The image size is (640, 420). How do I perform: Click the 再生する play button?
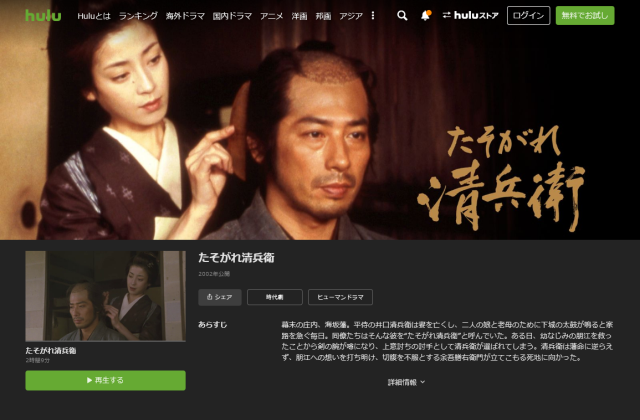pyautogui.click(x=105, y=380)
